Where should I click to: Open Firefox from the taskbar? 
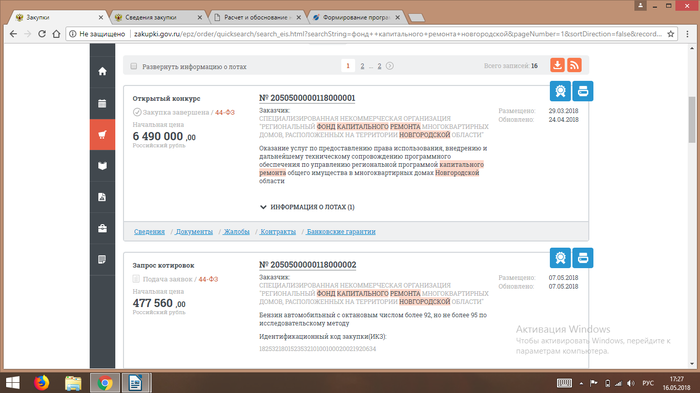pos(42,383)
